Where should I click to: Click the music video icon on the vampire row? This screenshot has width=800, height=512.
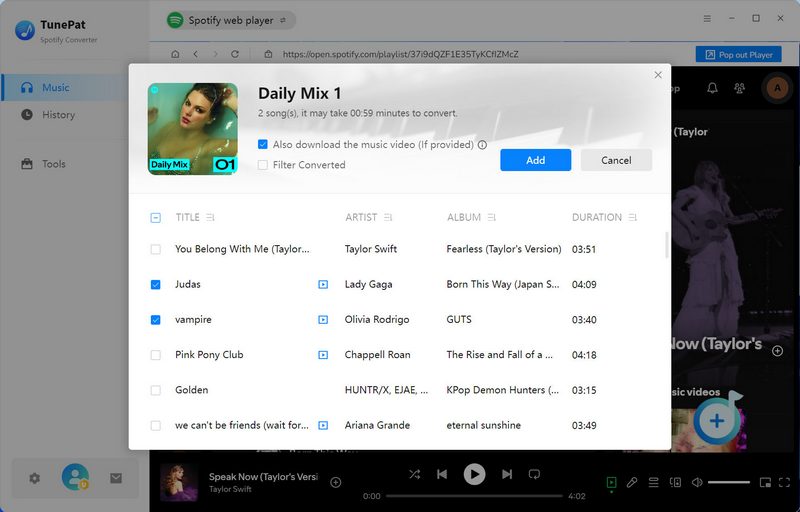tap(323, 320)
